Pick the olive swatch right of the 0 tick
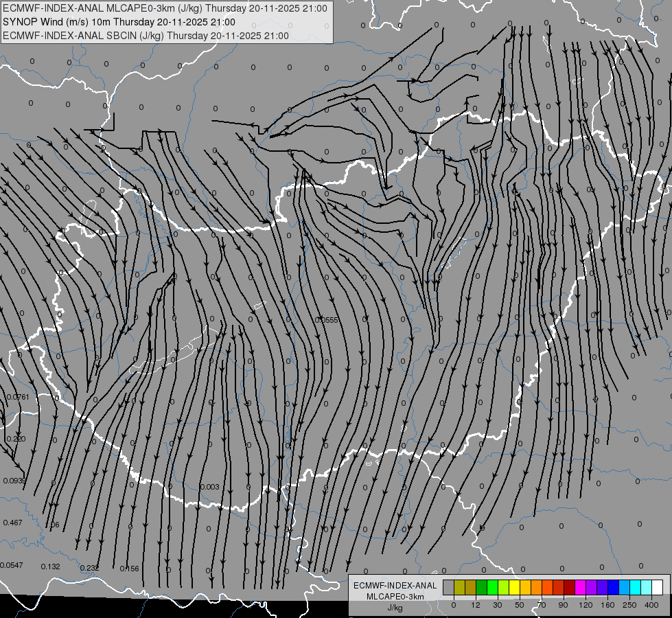Screen dimensions: 672x618 [x=459, y=587]
